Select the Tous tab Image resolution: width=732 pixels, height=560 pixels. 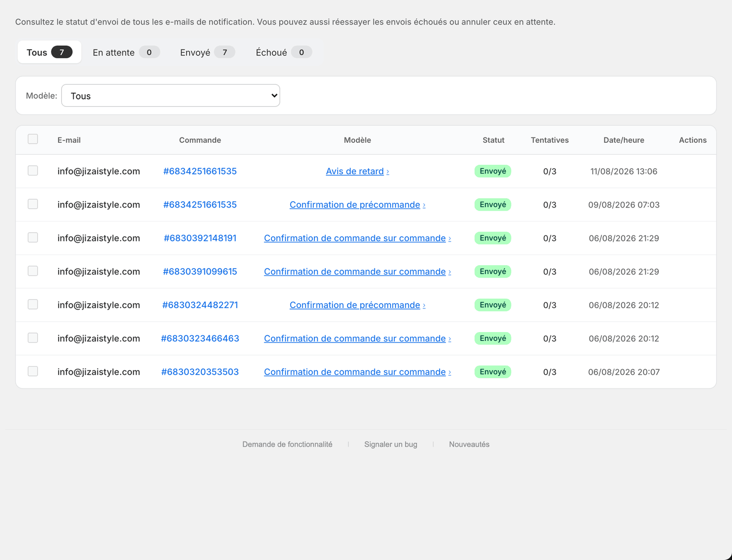pyautogui.click(x=49, y=52)
